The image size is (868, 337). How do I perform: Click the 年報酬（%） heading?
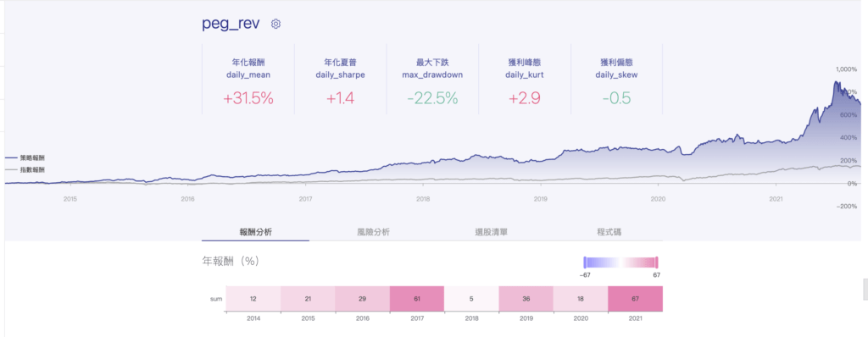[x=231, y=261]
